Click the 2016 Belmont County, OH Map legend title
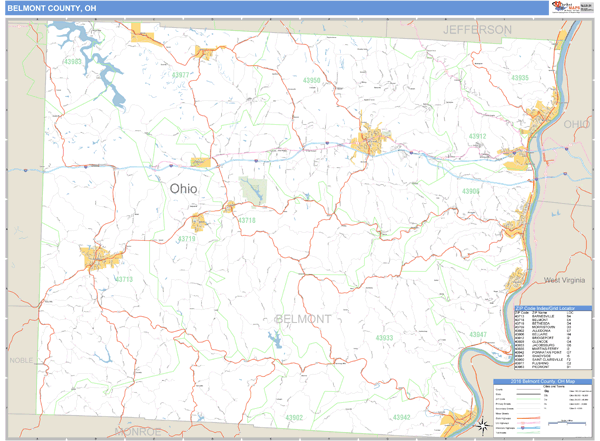The height and width of the screenshot is (441, 600). (x=543, y=382)
